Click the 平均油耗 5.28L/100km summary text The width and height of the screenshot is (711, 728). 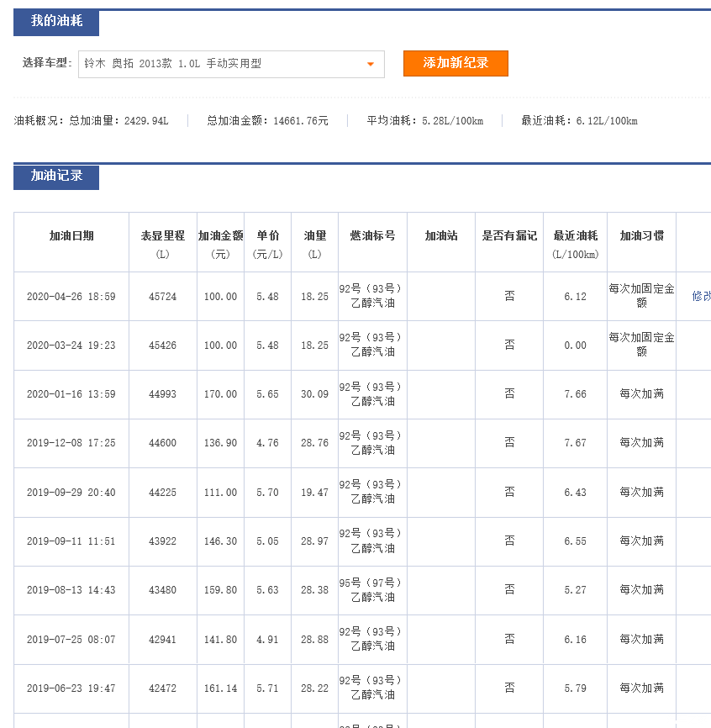click(x=424, y=121)
